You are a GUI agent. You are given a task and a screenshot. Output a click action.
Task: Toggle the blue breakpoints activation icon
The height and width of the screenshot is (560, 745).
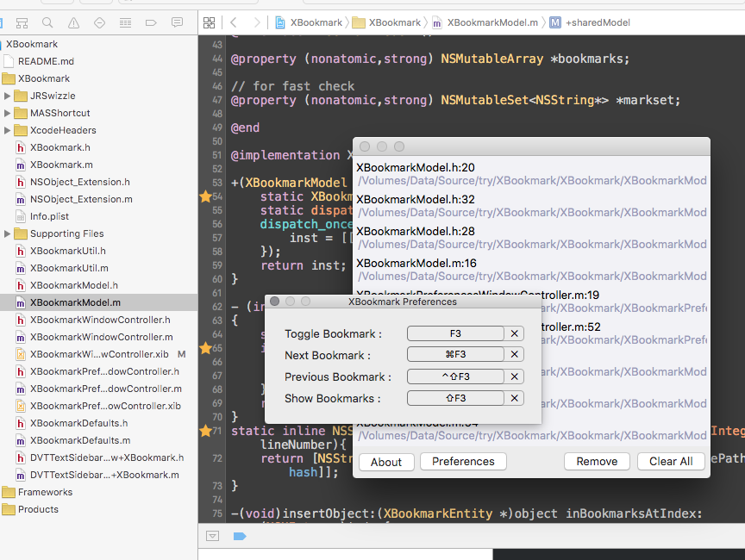(x=240, y=536)
